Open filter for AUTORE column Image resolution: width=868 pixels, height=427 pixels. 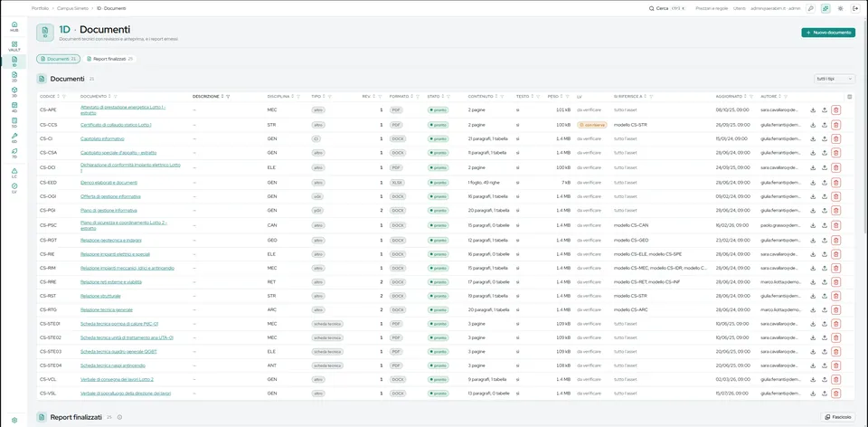click(x=786, y=97)
